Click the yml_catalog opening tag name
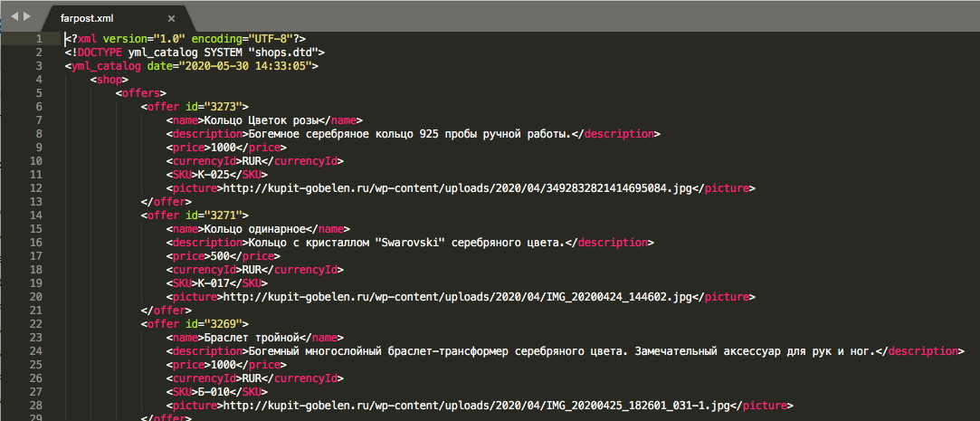Image resolution: width=980 pixels, height=421 pixels. click(106, 66)
